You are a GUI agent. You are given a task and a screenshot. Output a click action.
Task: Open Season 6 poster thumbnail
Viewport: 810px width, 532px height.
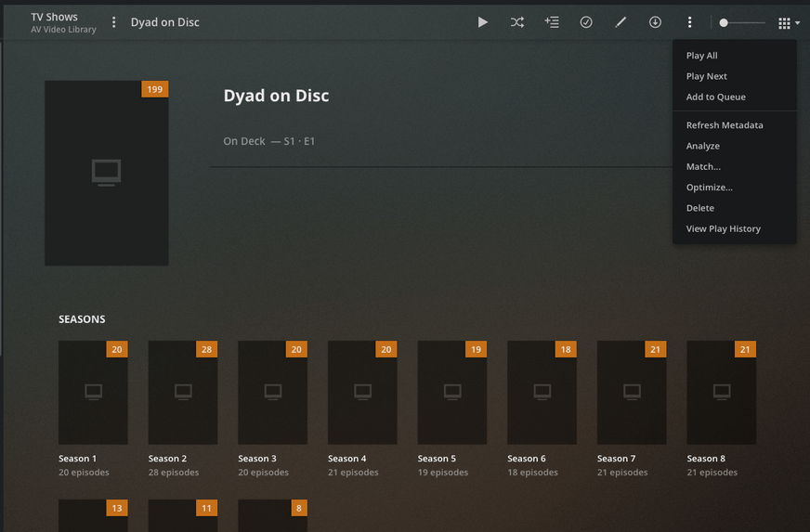[542, 393]
